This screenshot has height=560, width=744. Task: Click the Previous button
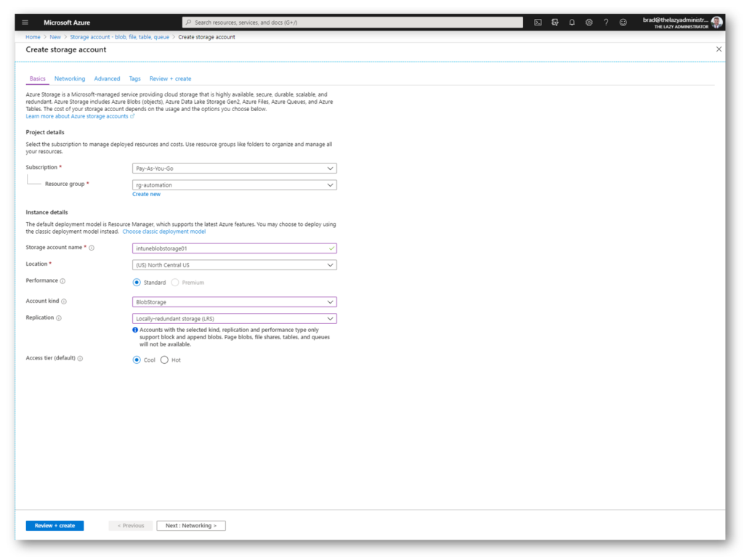click(x=131, y=526)
